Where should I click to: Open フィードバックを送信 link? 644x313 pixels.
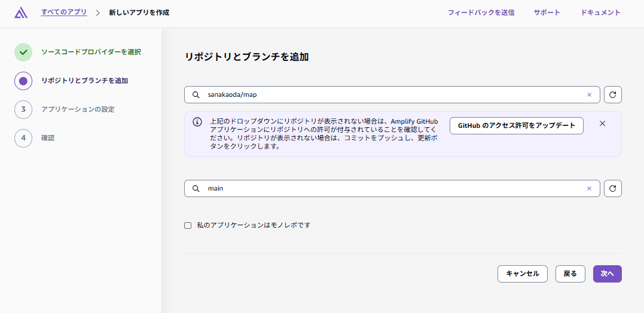[481, 13]
